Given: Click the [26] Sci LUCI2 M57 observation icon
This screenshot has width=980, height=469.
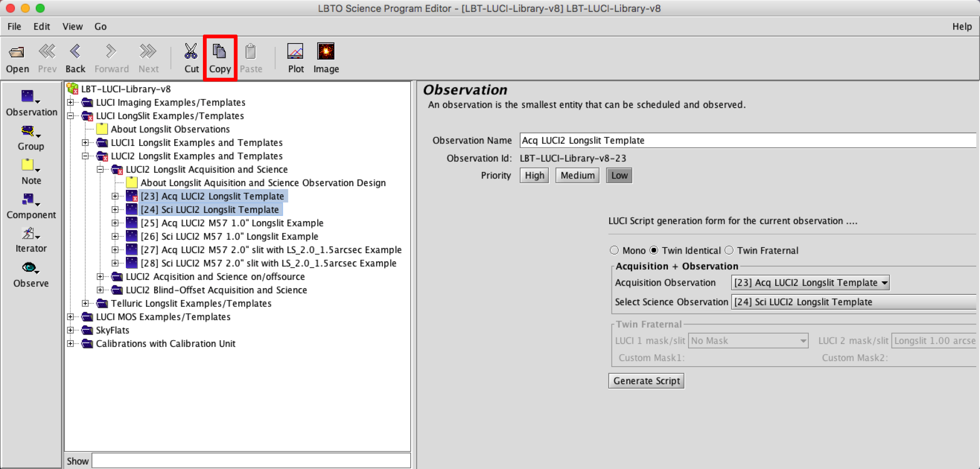Looking at the screenshot, I should (132, 236).
